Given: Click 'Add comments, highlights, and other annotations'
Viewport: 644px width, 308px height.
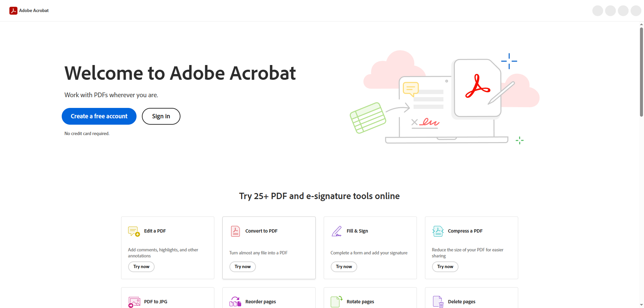Looking at the screenshot, I should point(163,253).
